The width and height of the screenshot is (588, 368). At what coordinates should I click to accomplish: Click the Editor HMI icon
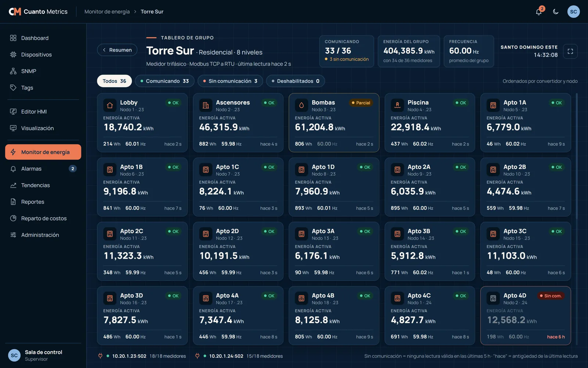point(13,112)
